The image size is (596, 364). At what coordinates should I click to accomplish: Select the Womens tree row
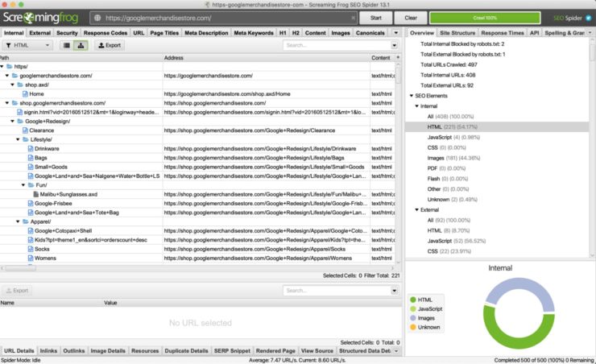point(197,258)
